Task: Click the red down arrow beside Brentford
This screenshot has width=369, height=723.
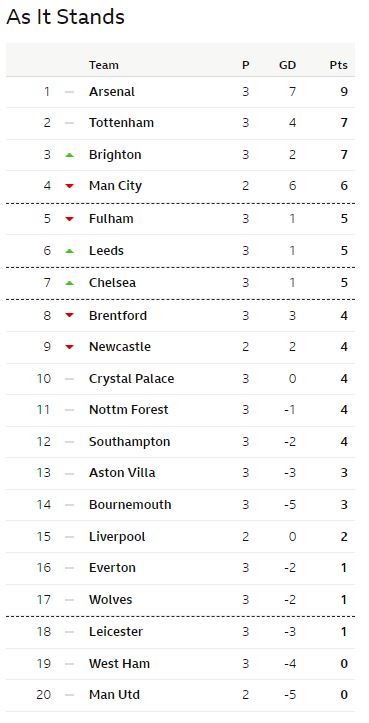Action: coord(69,315)
